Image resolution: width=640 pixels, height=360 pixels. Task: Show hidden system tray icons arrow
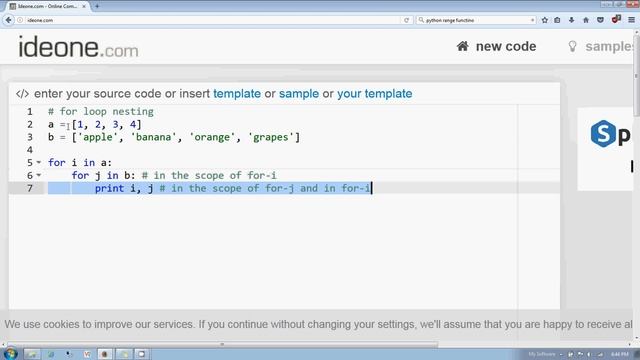tap(561, 354)
